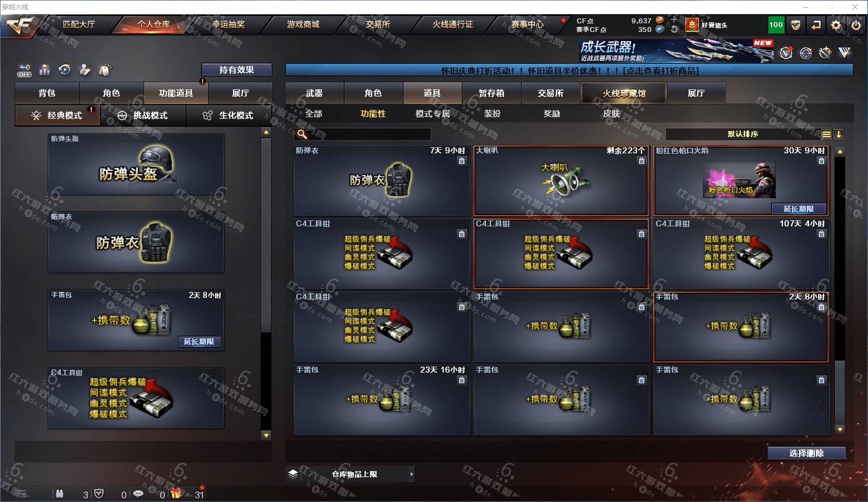The width and height of the screenshot is (868, 502).
Task: Click 延长期限 on 粉红色枪口火焰 item
Action: pos(799,208)
